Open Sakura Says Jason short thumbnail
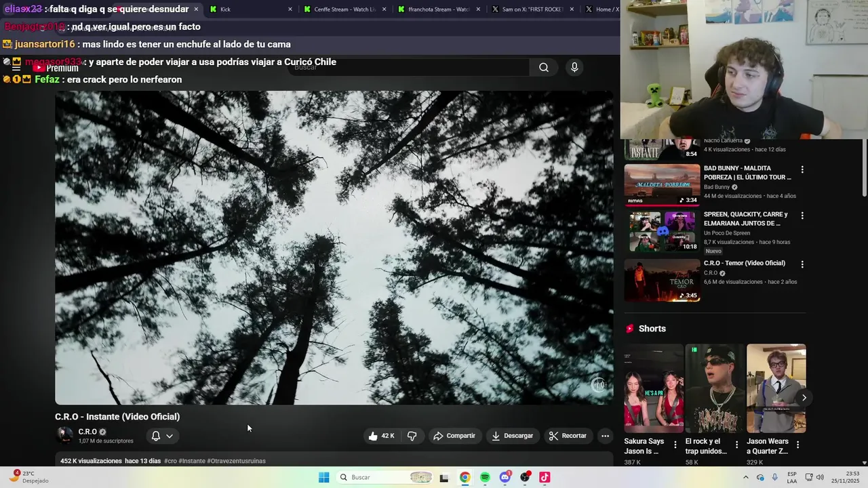868x488 pixels. click(654, 388)
